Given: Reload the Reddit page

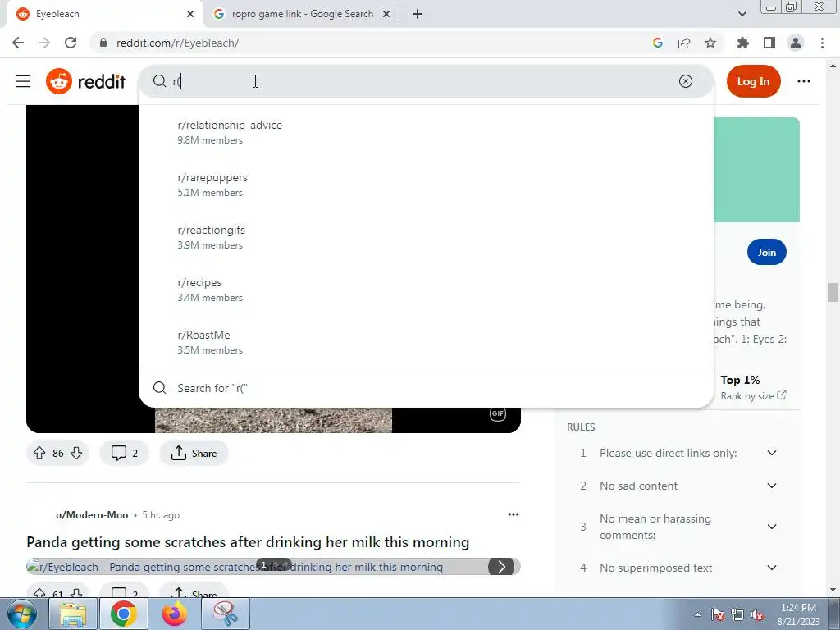Looking at the screenshot, I should pyautogui.click(x=71, y=43).
